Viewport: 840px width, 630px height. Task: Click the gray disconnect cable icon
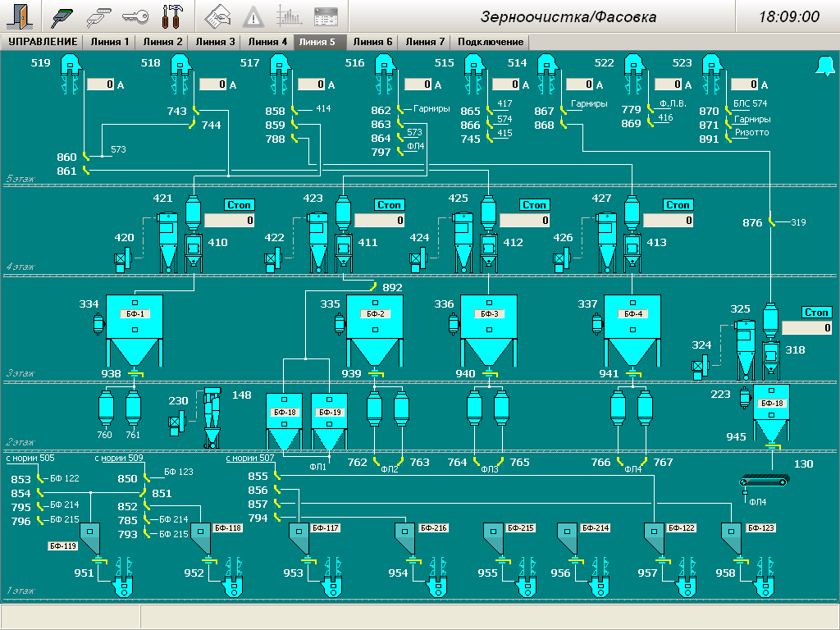pos(99,16)
